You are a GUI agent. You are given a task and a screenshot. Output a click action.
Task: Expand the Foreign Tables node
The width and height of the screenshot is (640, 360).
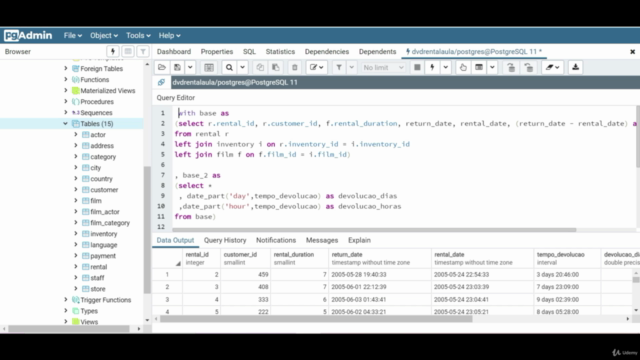click(65, 69)
